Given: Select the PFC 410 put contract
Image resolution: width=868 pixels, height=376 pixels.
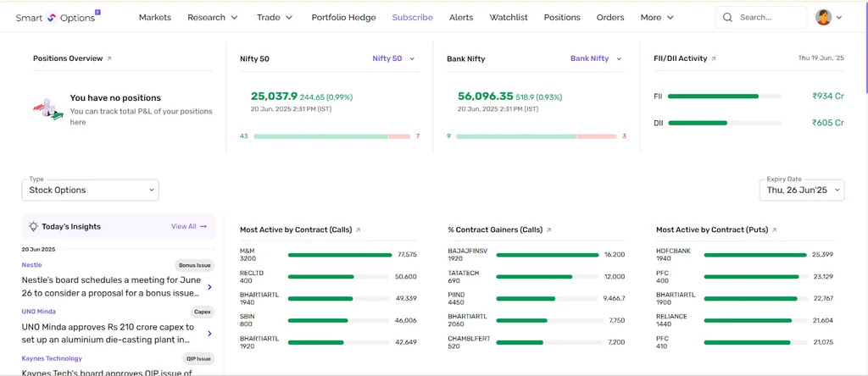Looking at the screenshot, I should tap(744, 342).
